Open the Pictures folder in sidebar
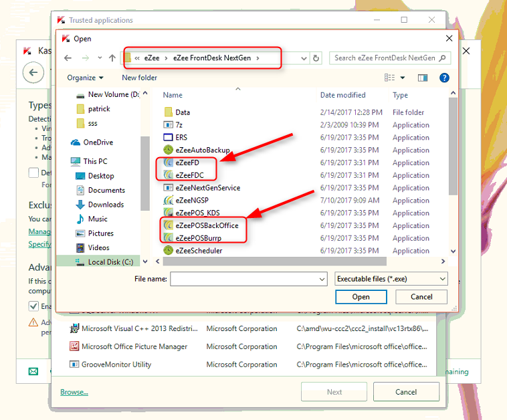Image resolution: width=507 pixels, height=420 pixels. click(x=94, y=233)
